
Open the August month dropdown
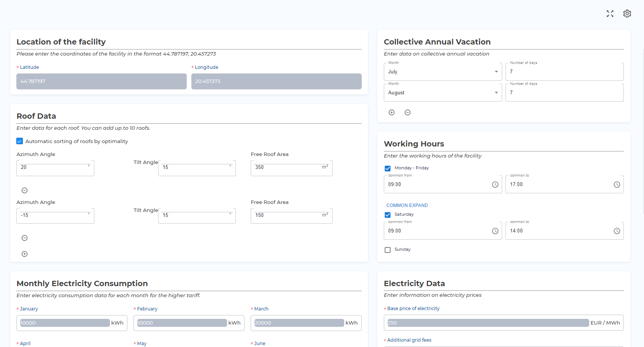[443, 92]
